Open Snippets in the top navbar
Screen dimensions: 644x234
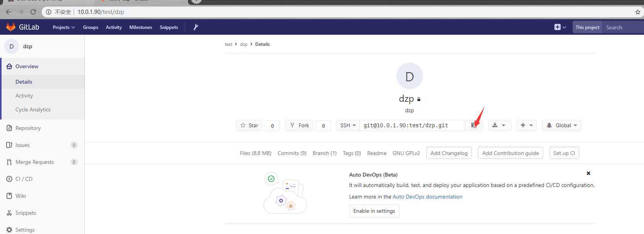coord(169,27)
